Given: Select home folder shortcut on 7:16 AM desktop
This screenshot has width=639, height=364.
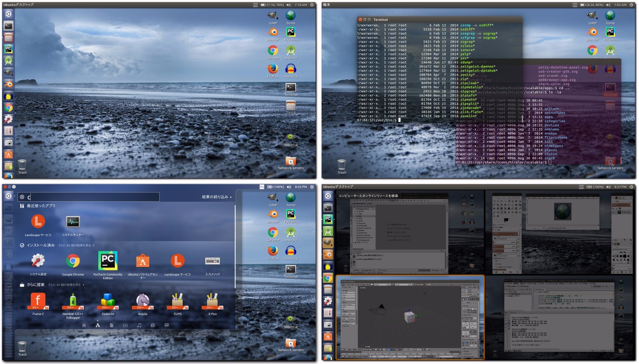Looking at the screenshot, I should 291,17.
